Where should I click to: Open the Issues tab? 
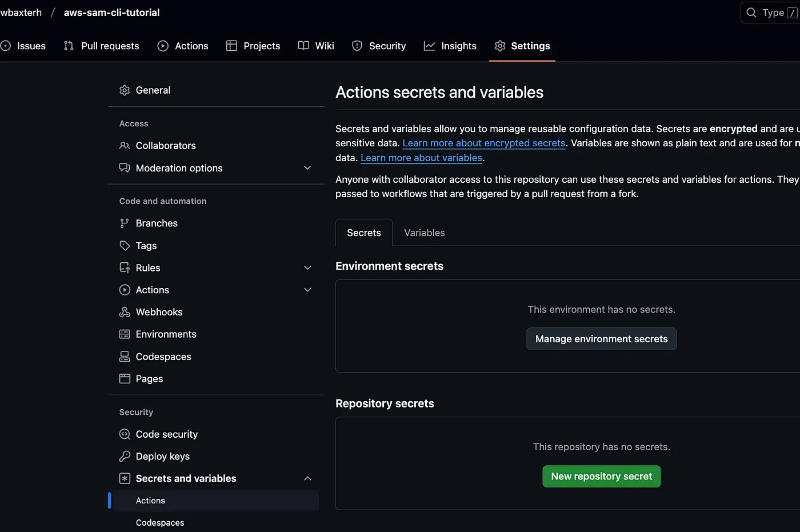pyautogui.click(x=23, y=46)
